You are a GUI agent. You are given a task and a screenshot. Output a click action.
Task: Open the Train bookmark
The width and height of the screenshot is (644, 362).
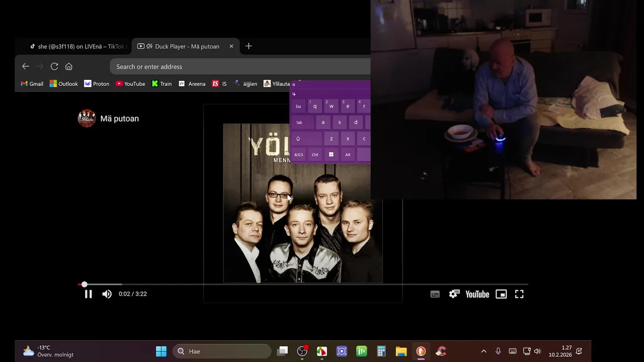162,84
